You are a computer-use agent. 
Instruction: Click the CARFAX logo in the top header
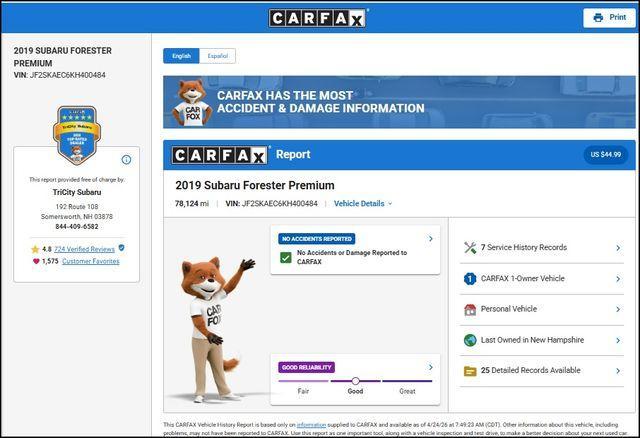[317, 18]
